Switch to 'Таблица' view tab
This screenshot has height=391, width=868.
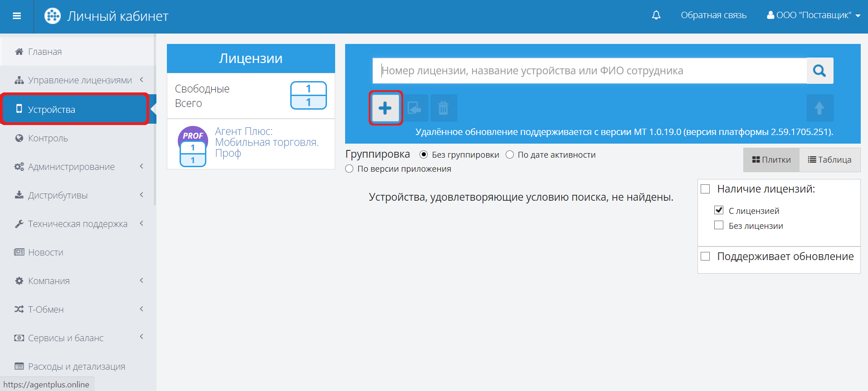829,160
